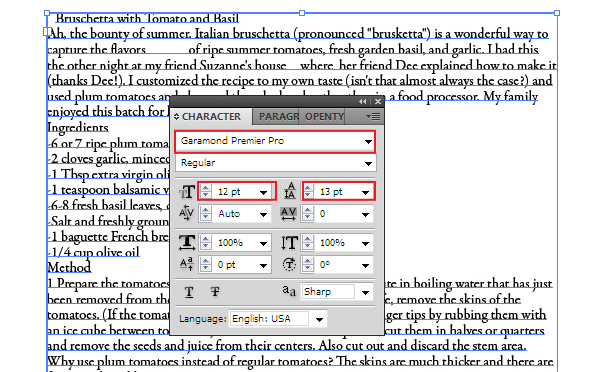Open the Character panel flyout menu
600x372 pixels.
click(x=373, y=116)
